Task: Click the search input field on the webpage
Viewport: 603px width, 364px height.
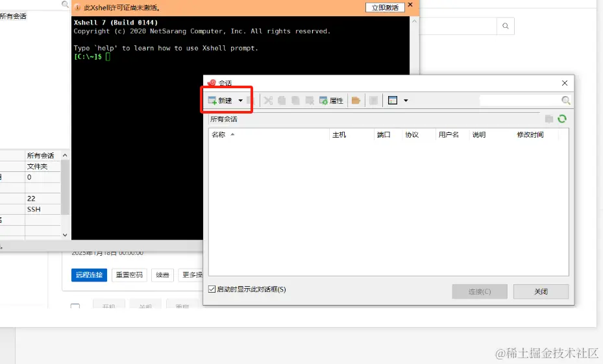Action: pyautogui.click(x=458, y=26)
